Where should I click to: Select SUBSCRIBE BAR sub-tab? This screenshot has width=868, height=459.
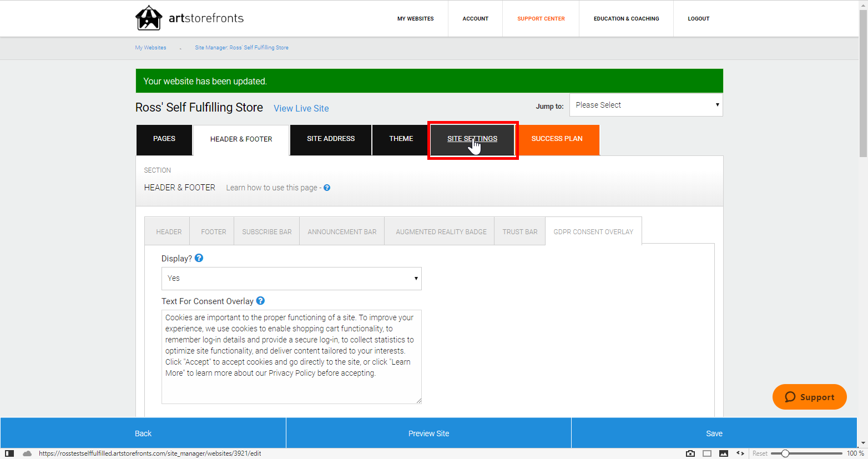pyautogui.click(x=267, y=232)
